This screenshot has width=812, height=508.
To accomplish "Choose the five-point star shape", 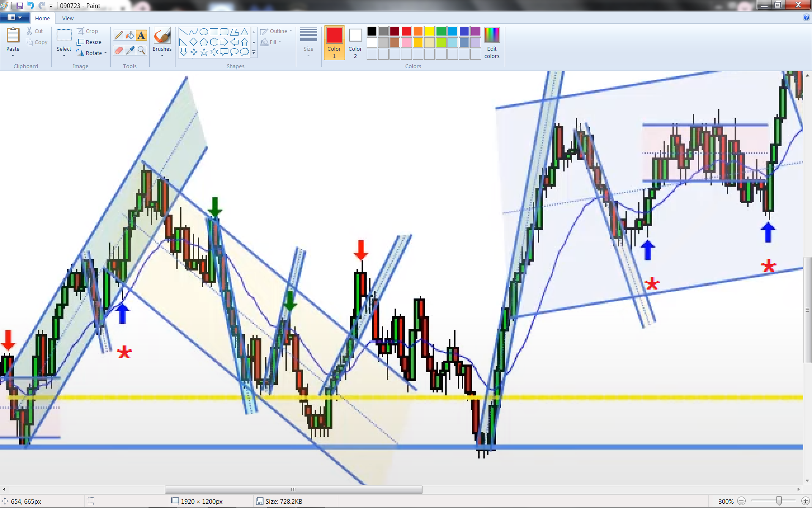I will tap(204, 52).
